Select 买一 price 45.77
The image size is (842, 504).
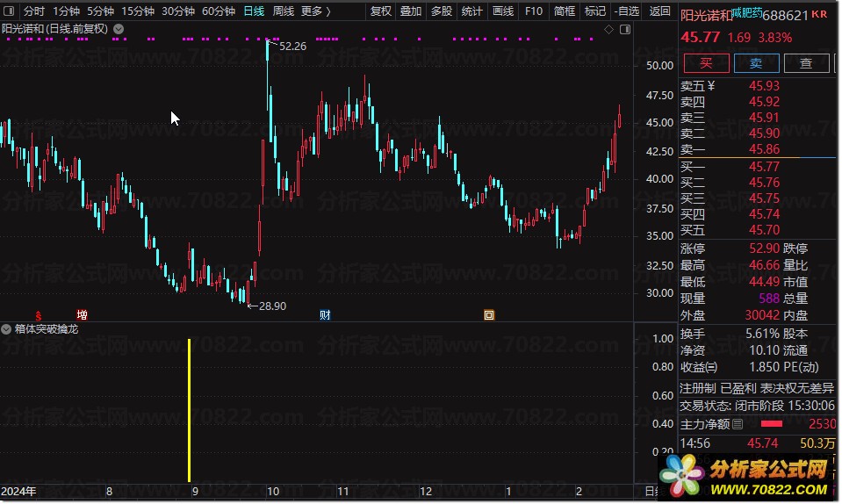click(764, 166)
